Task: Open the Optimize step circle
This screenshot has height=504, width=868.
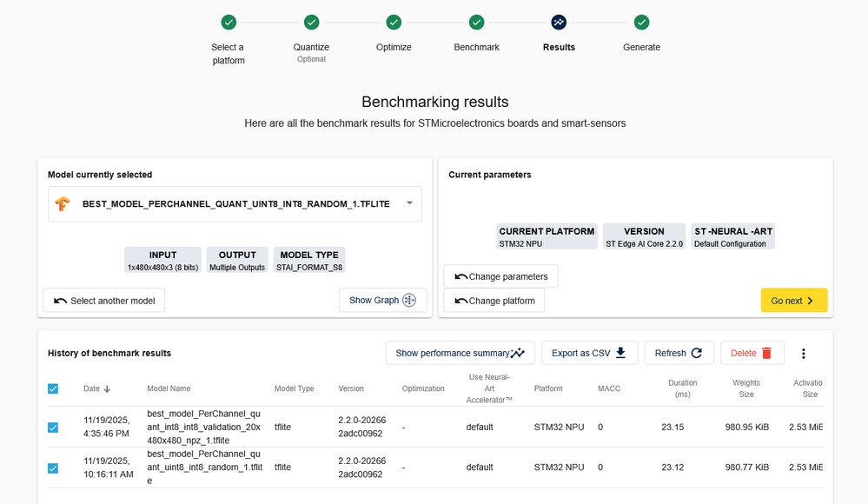Action: point(394,23)
